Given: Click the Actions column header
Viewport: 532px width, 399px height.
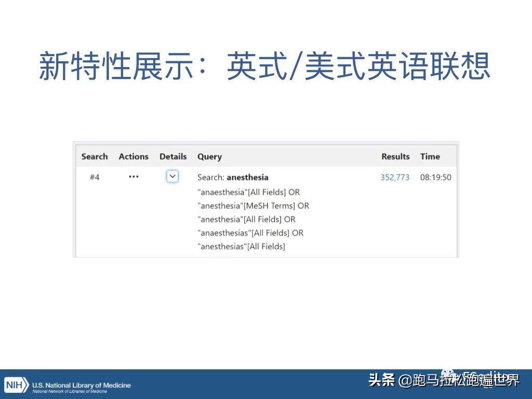Looking at the screenshot, I should click(x=133, y=156).
